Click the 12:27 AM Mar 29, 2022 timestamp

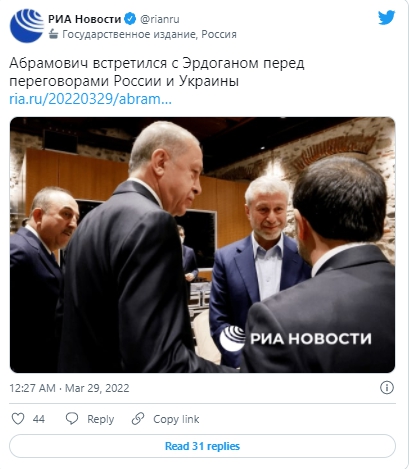[x=69, y=388]
